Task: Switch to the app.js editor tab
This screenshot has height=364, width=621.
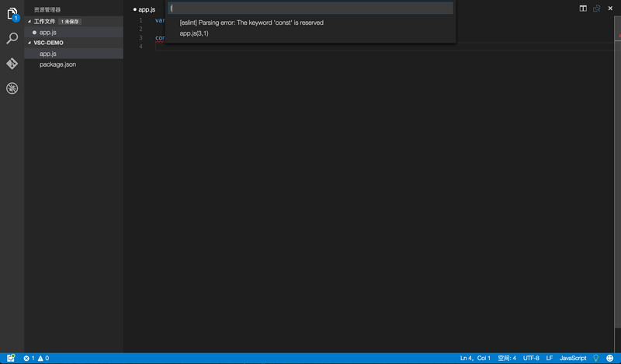Action: (144, 9)
